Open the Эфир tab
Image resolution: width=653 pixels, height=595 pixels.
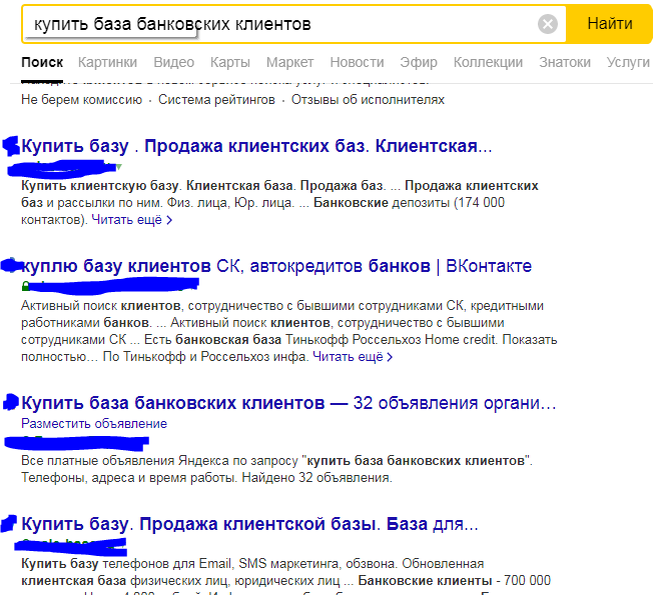point(419,62)
